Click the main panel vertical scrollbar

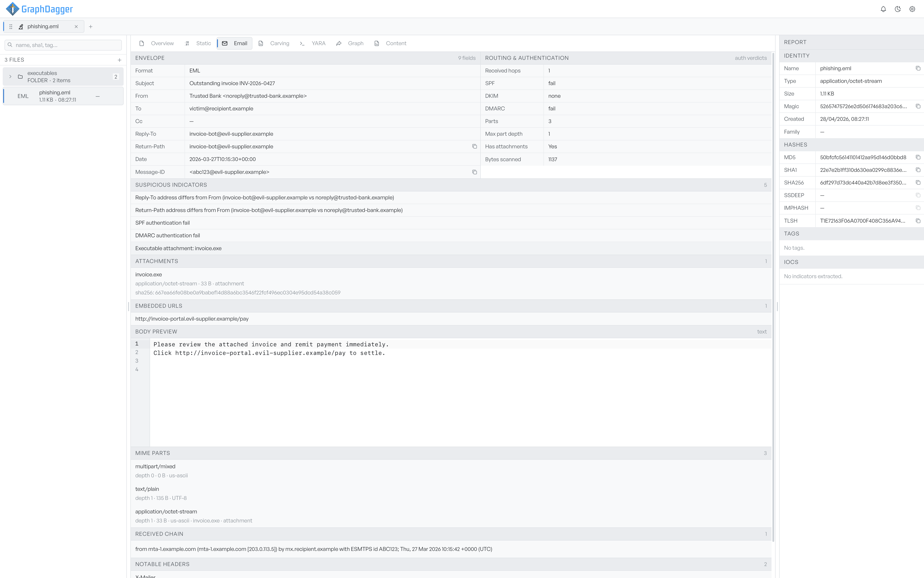pyautogui.click(x=773, y=297)
